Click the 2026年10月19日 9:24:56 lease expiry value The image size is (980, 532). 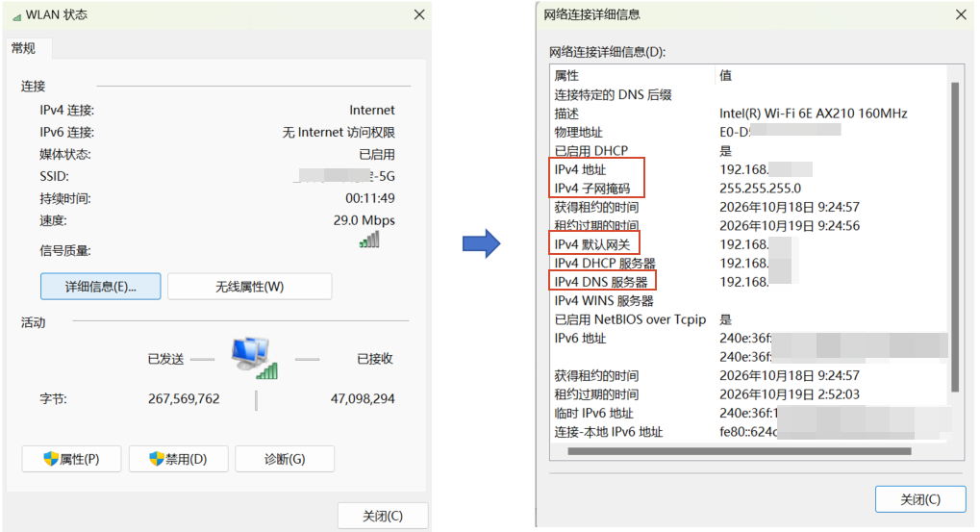(790, 226)
